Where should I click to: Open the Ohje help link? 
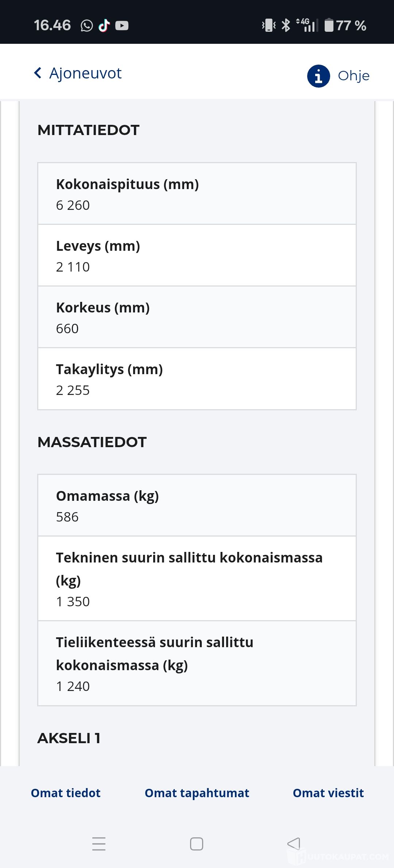pyautogui.click(x=353, y=76)
